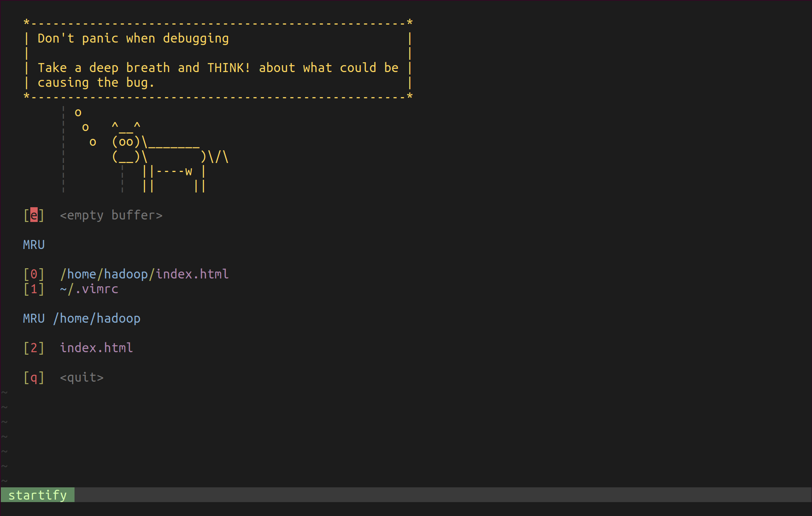Image resolution: width=812 pixels, height=516 pixels.
Task: Select the <quit> entry
Action: click(x=81, y=377)
